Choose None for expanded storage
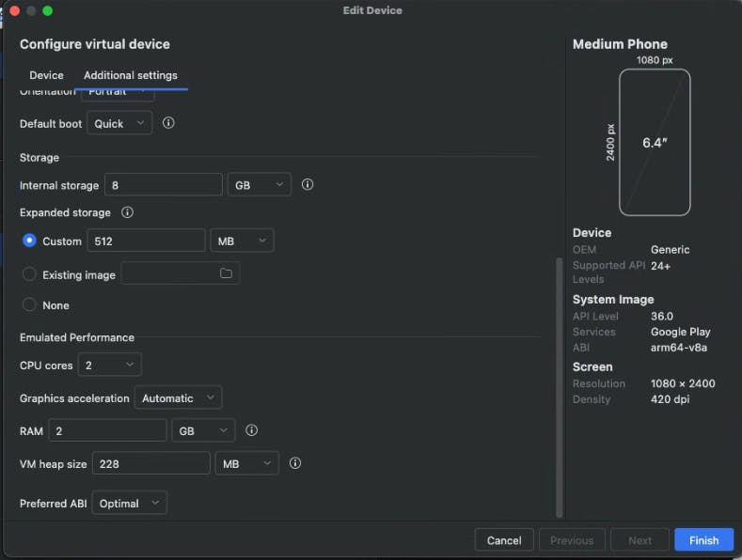This screenshot has width=742, height=560. (29, 304)
